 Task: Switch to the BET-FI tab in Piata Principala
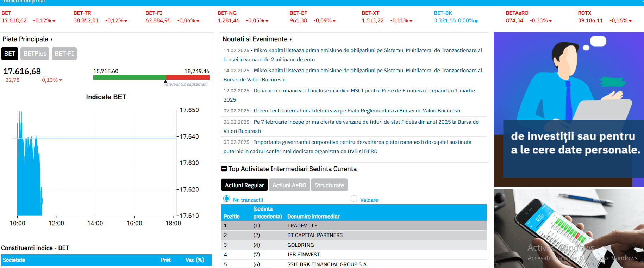[64, 54]
